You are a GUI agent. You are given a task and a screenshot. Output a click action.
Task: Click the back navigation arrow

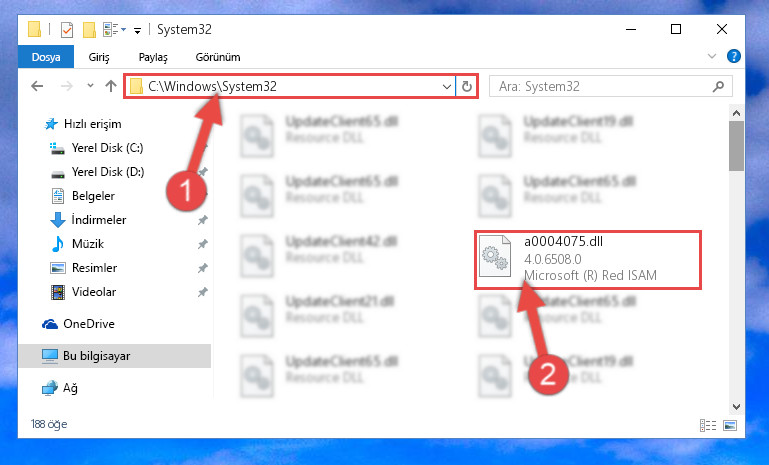37,87
